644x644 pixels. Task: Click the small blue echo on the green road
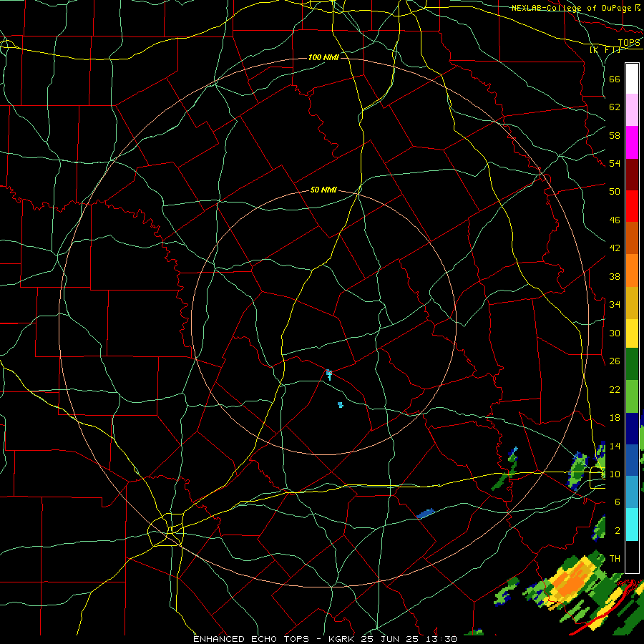[x=426, y=513]
